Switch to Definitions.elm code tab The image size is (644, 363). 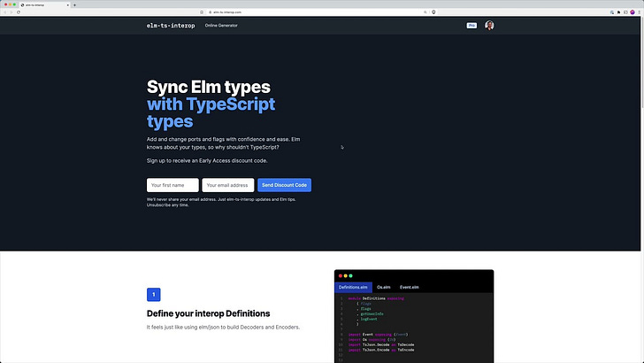tap(353, 288)
